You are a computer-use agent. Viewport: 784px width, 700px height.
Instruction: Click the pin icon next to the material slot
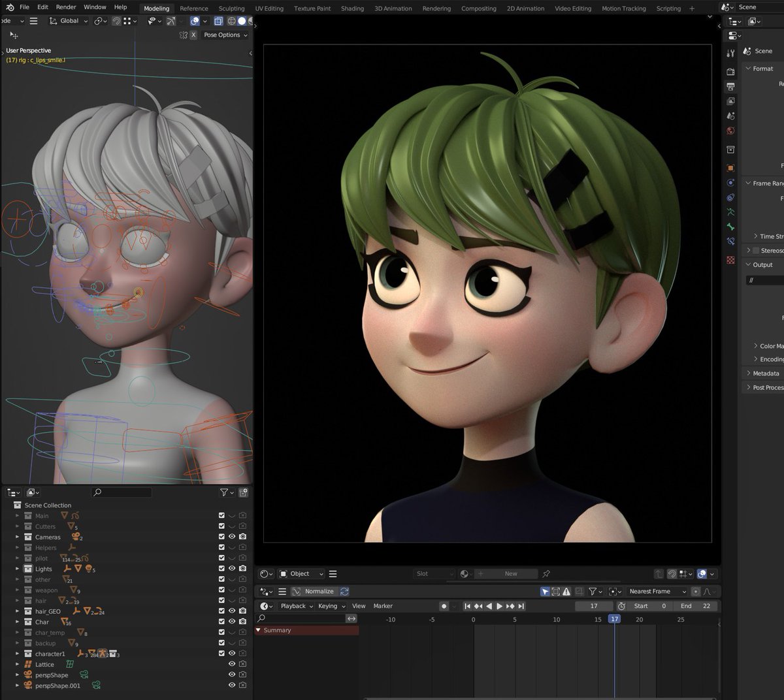[546, 573]
